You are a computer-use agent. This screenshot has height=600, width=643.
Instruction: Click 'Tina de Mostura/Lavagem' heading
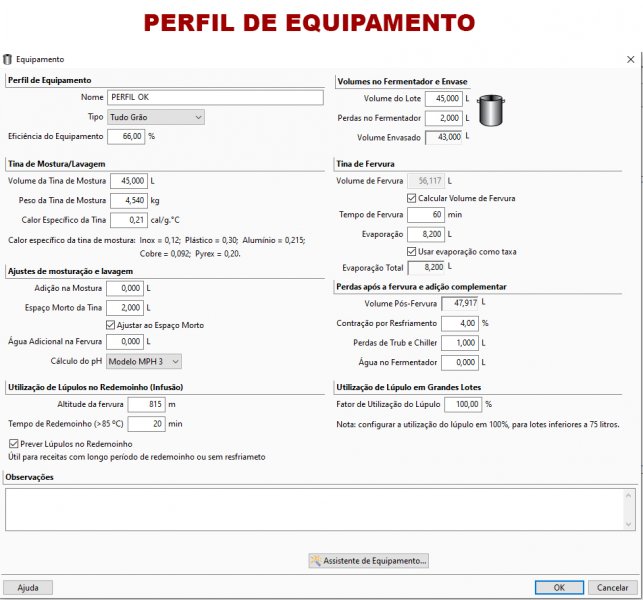click(57, 164)
